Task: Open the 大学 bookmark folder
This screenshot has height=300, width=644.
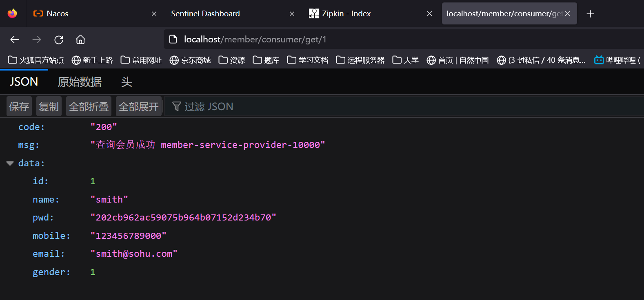Action: click(x=406, y=60)
